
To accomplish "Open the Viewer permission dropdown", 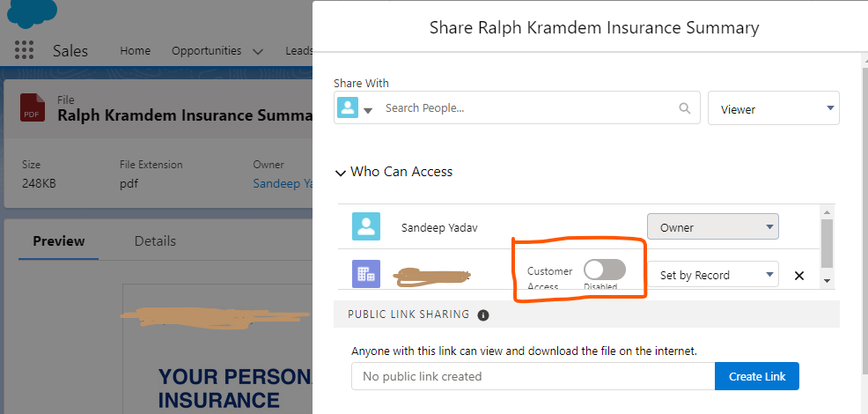I will point(773,108).
